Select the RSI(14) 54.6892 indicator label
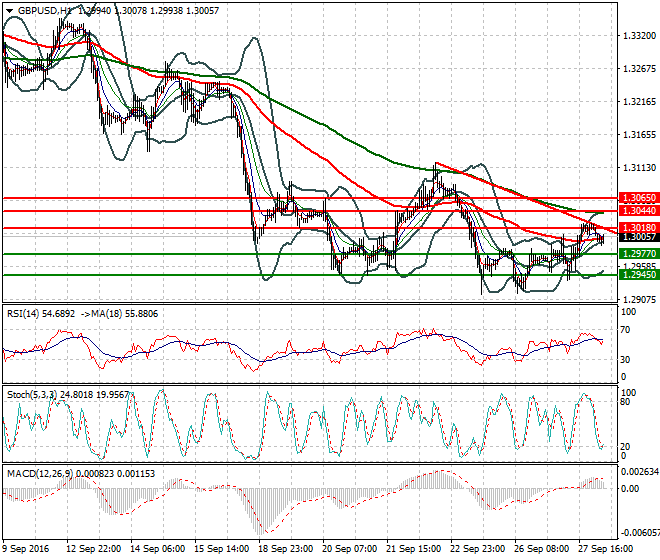 (41, 314)
